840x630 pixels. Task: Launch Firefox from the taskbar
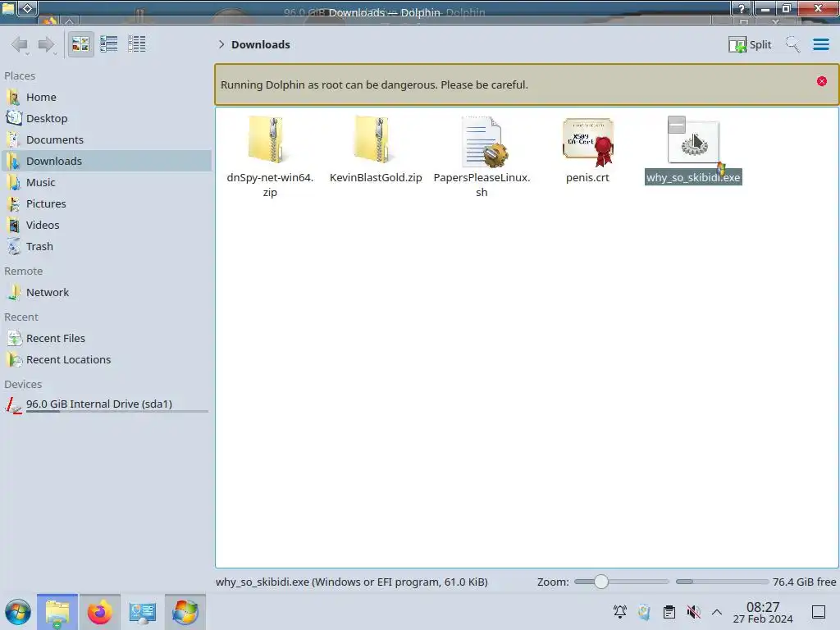[x=99, y=612]
